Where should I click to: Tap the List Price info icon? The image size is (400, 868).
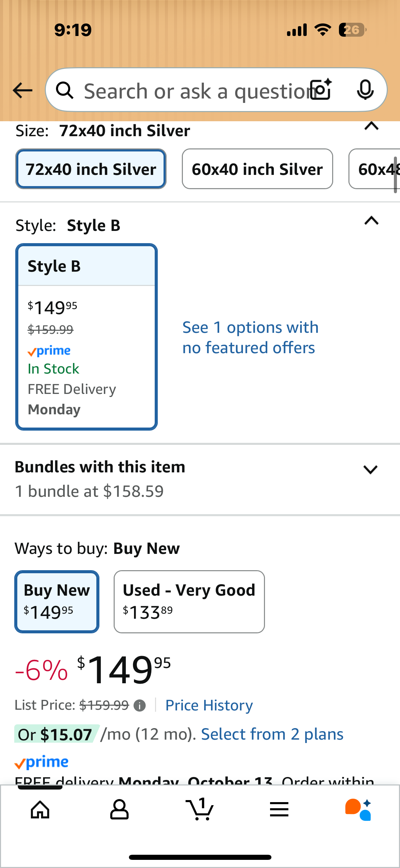coord(139,706)
